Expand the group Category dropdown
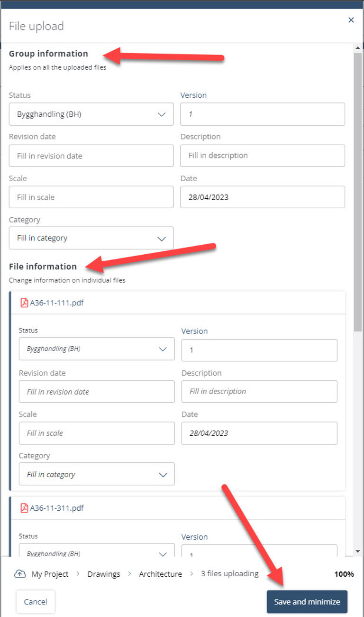The width and height of the screenshot is (364, 617). (91, 238)
